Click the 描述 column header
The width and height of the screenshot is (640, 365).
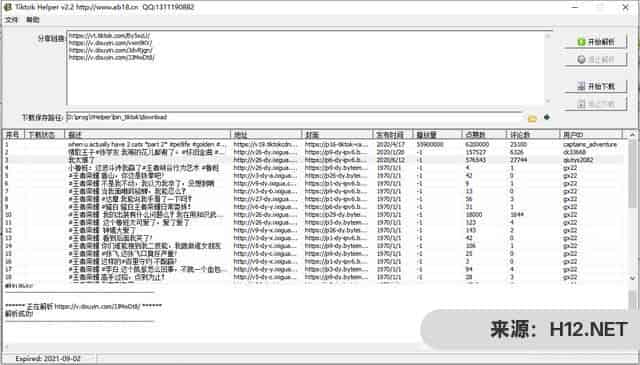pos(147,134)
